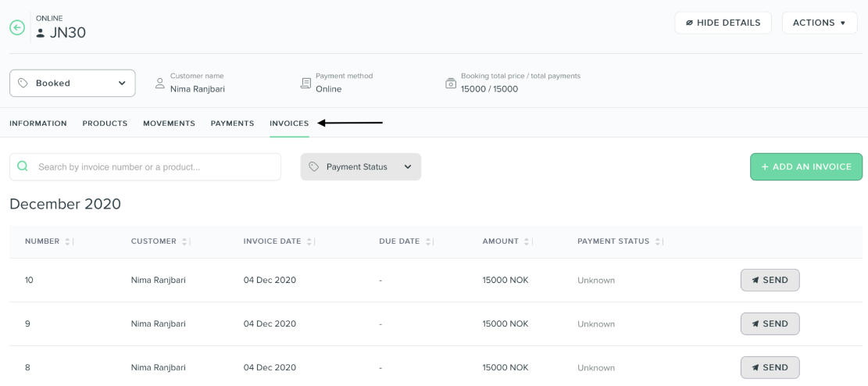Viewport: 868px width, 386px height.
Task: Sort by Customer column arrows
Action: click(184, 241)
